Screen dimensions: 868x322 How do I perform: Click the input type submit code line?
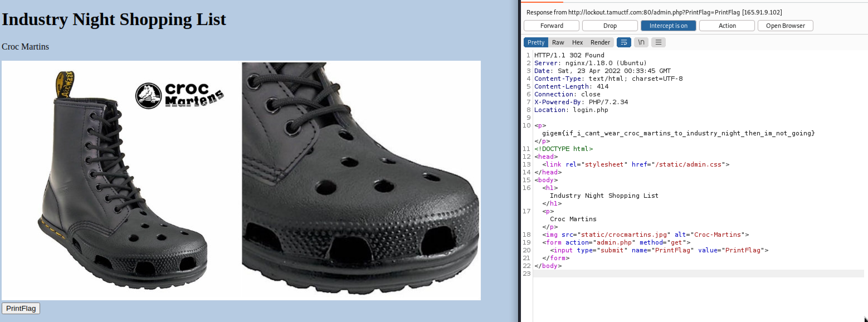pyautogui.click(x=659, y=250)
